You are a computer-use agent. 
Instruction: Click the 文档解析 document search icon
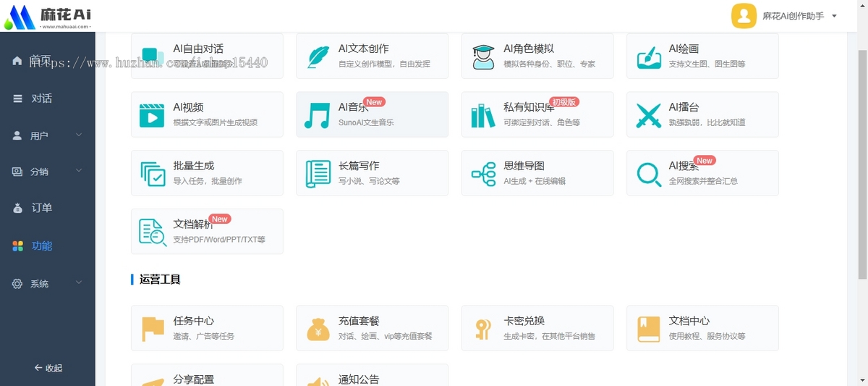click(x=153, y=232)
